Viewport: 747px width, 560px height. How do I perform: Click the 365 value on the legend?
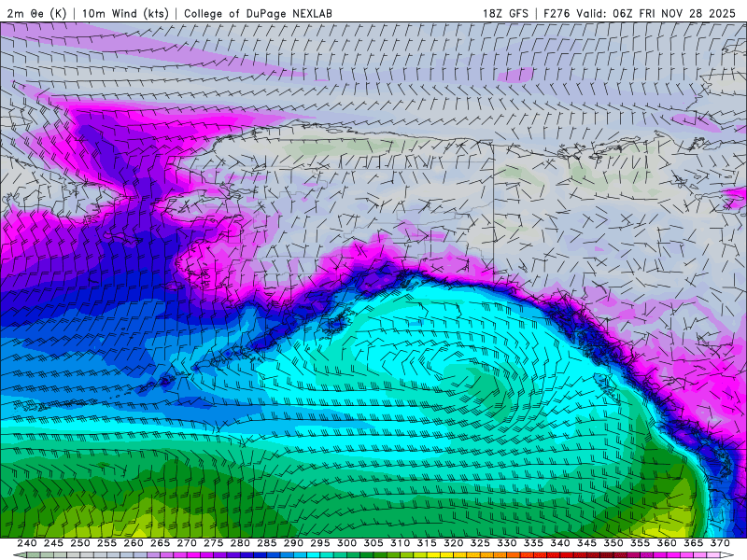694,543
